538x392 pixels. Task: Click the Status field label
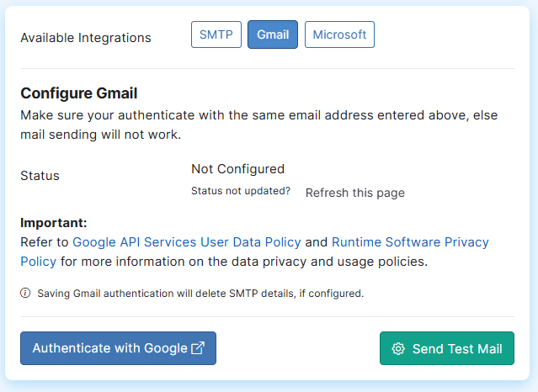tap(40, 176)
